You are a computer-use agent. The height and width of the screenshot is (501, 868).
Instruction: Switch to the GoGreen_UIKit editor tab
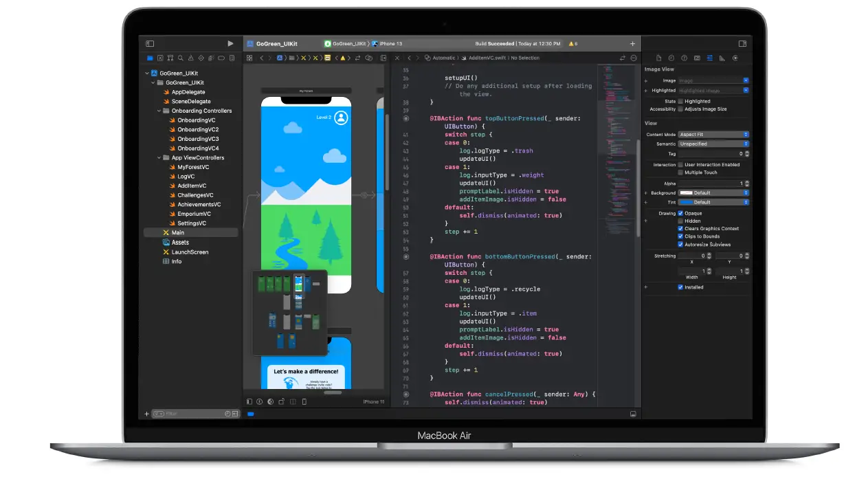click(274, 43)
